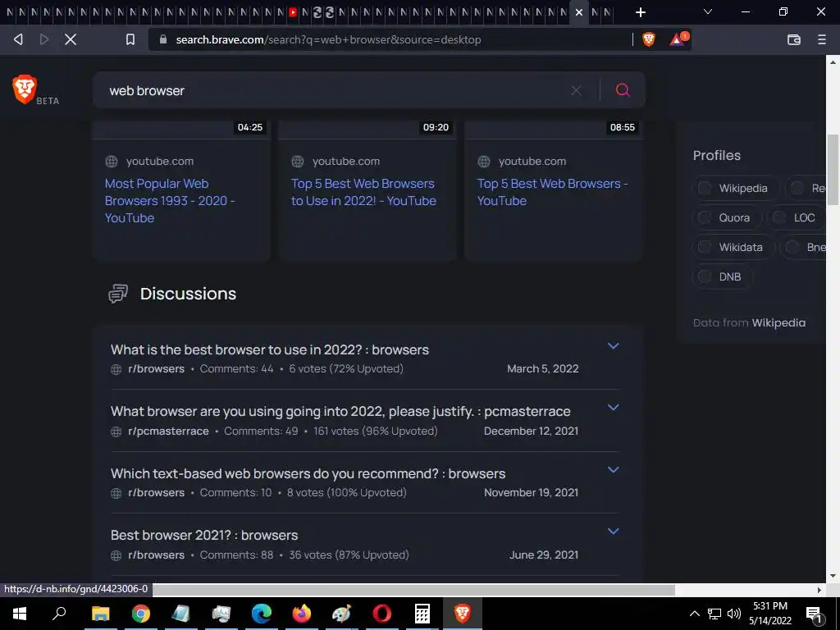The width and height of the screenshot is (840, 630).
Task: Launch Google Chrome from the taskbar
Action: pyautogui.click(x=140, y=614)
